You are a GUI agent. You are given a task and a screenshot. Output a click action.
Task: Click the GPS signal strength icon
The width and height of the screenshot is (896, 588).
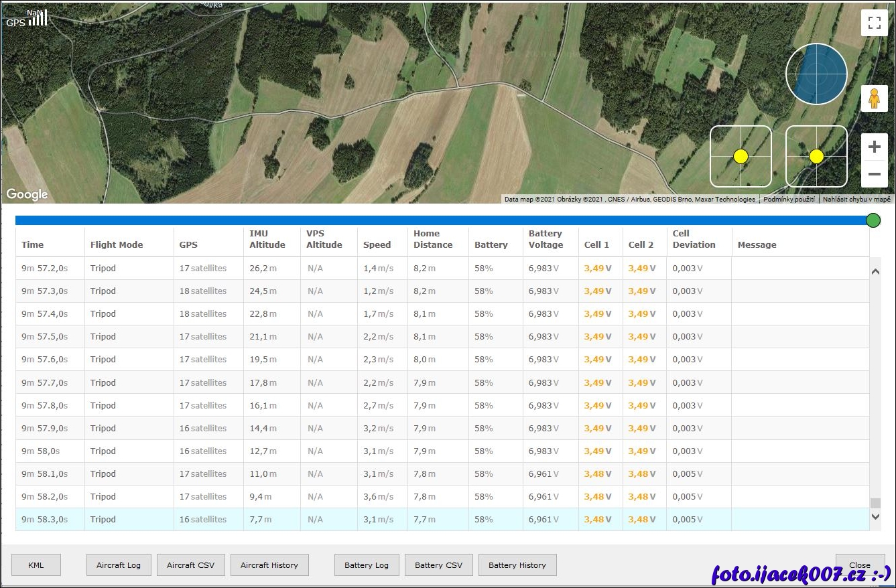[27, 18]
